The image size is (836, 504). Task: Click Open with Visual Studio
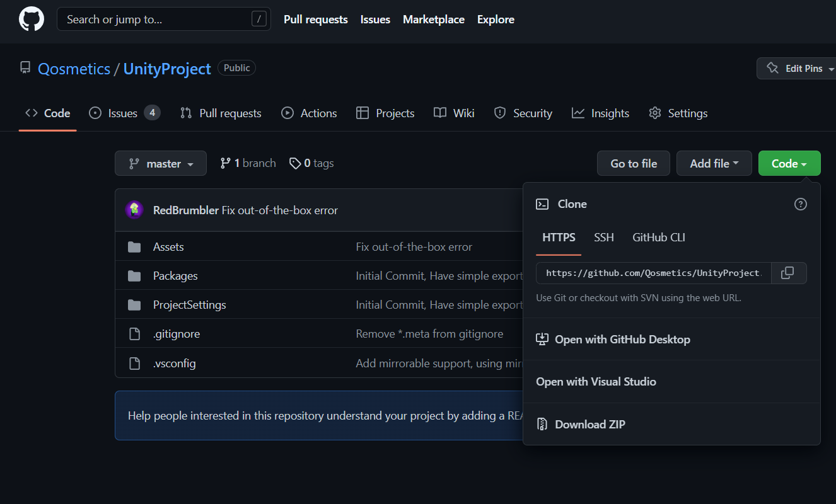[x=671, y=382]
